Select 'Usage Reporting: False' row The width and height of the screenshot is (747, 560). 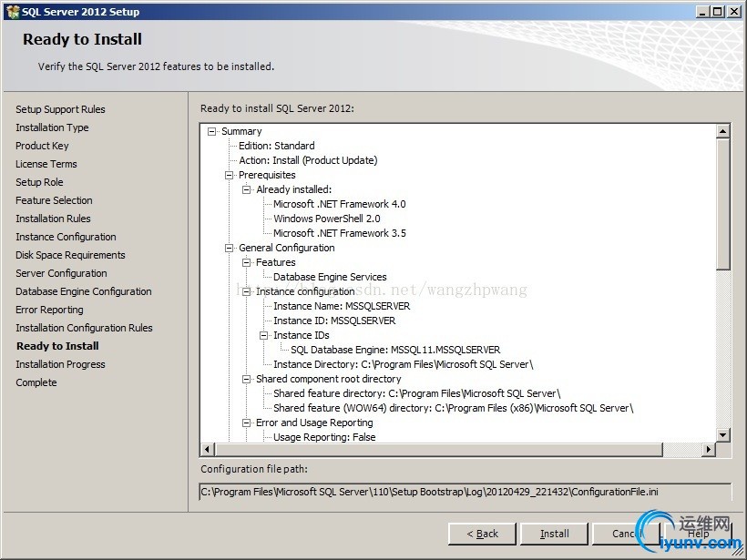324,437
